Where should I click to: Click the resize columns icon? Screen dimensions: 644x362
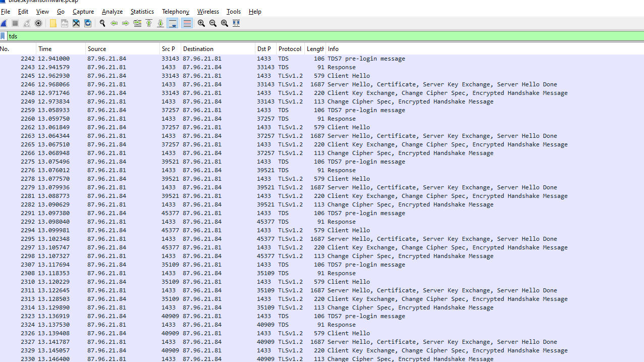236,23
